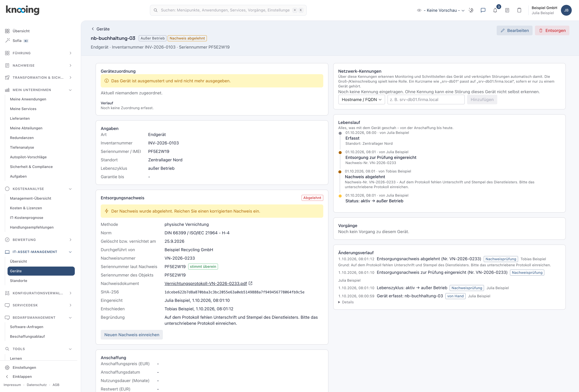Open the Datenschutz footer link

(37, 385)
